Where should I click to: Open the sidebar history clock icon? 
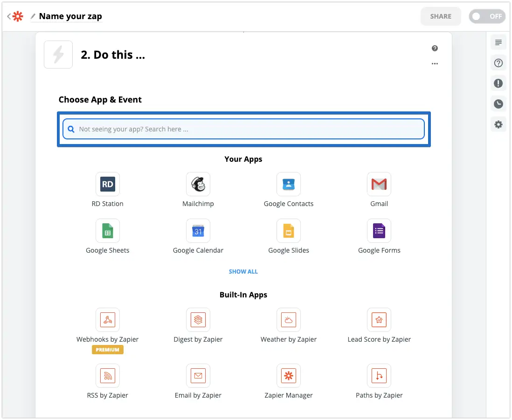[x=498, y=104]
